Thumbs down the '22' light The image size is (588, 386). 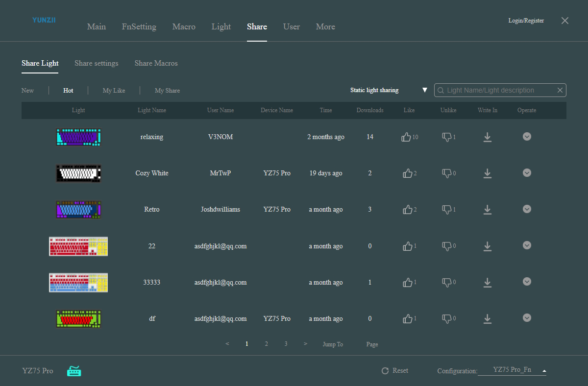click(446, 246)
